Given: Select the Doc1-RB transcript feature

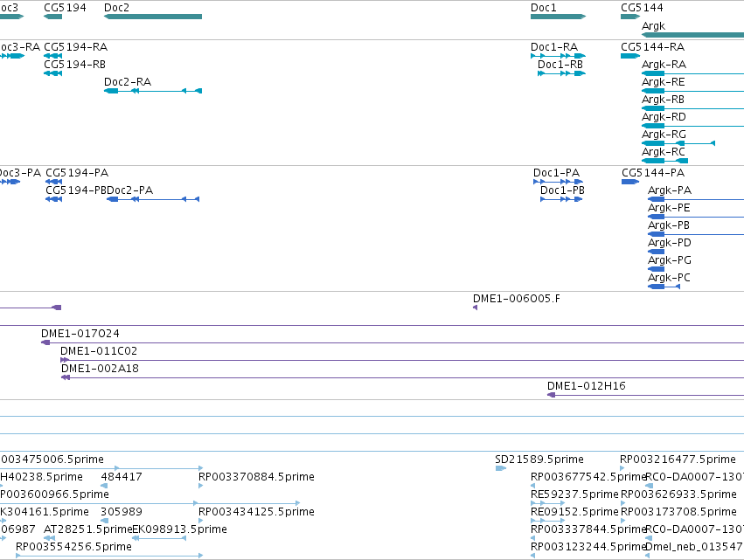Looking at the screenshot, I should click(561, 73).
